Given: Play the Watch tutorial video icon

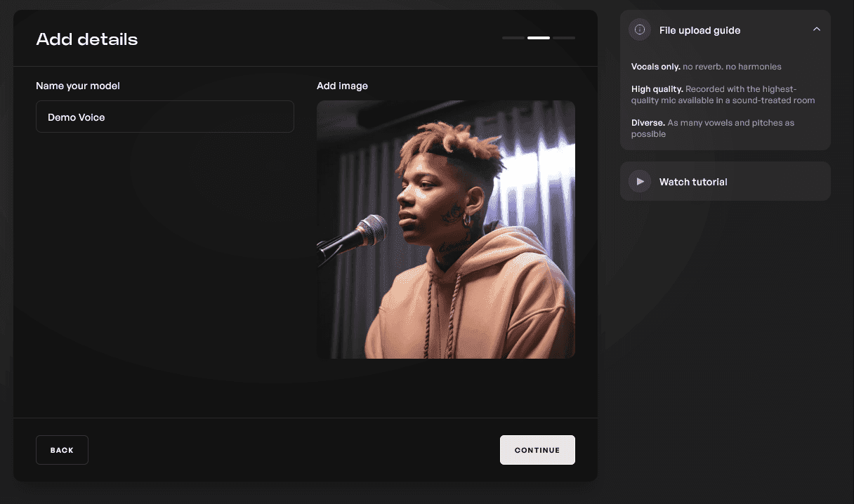Looking at the screenshot, I should pos(640,182).
